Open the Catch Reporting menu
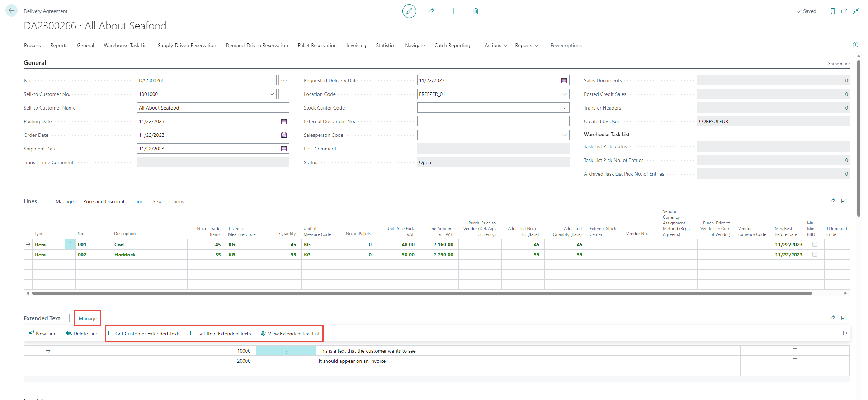This screenshot has height=400, width=868. 452,45
